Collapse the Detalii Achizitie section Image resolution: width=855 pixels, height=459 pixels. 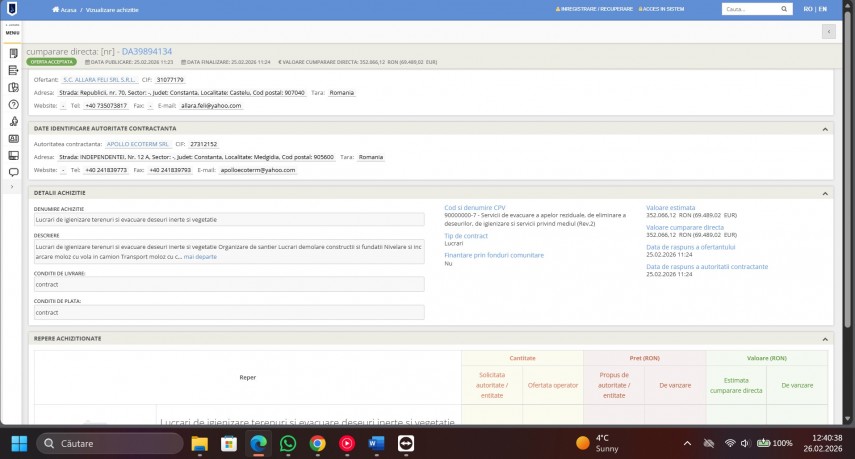[x=826, y=193]
